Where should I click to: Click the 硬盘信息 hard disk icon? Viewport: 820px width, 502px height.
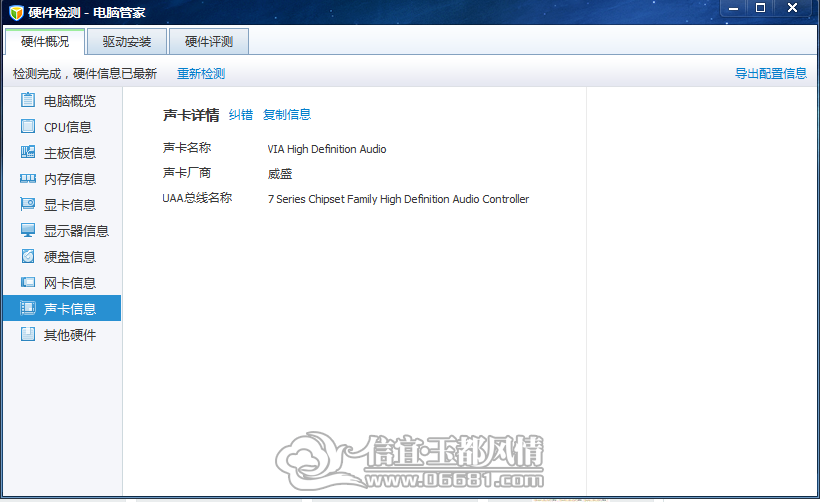point(28,256)
